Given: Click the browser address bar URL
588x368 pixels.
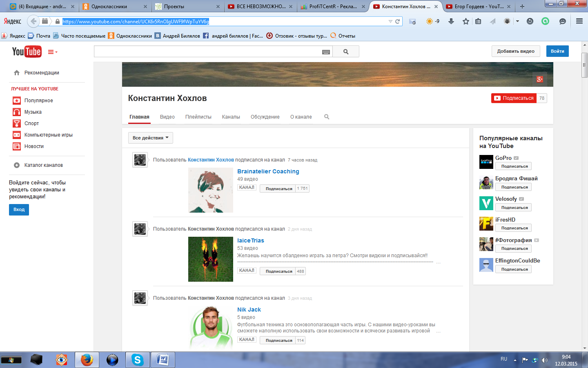Looking at the screenshot, I should [x=136, y=21].
